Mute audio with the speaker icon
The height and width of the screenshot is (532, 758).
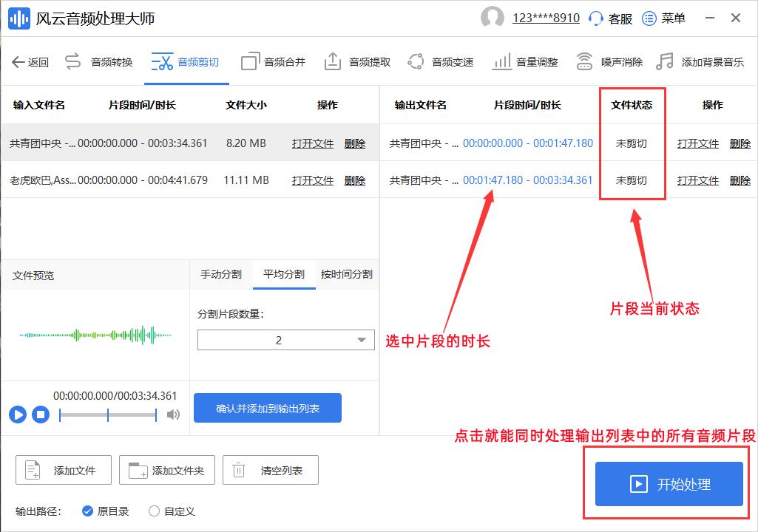click(173, 415)
